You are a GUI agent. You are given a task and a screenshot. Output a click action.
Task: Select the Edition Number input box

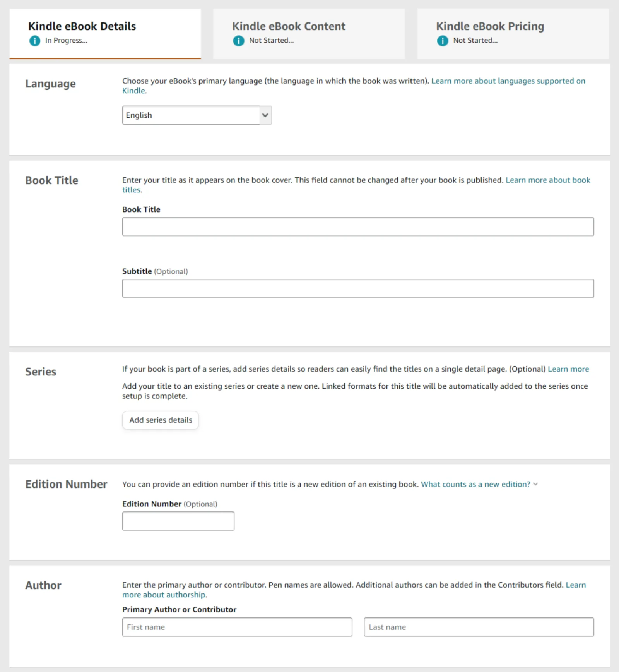tap(178, 521)
